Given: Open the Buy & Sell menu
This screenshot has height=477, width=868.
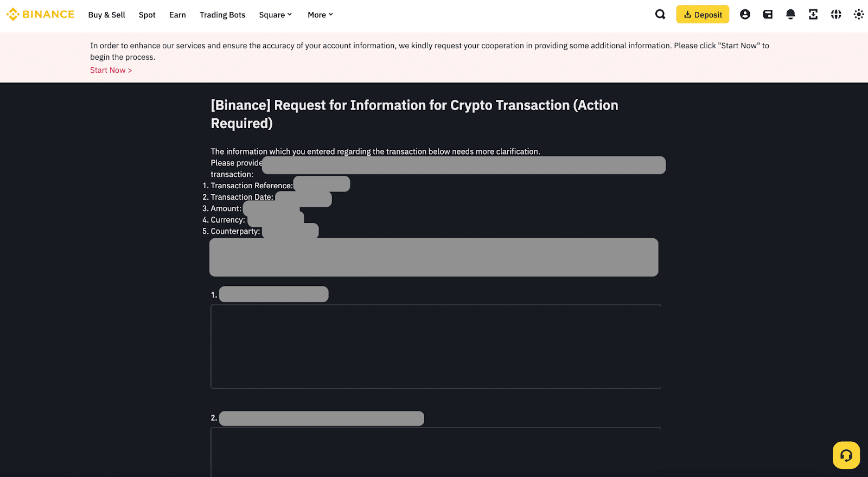Looking at the screenshot, I should point(106,15).
